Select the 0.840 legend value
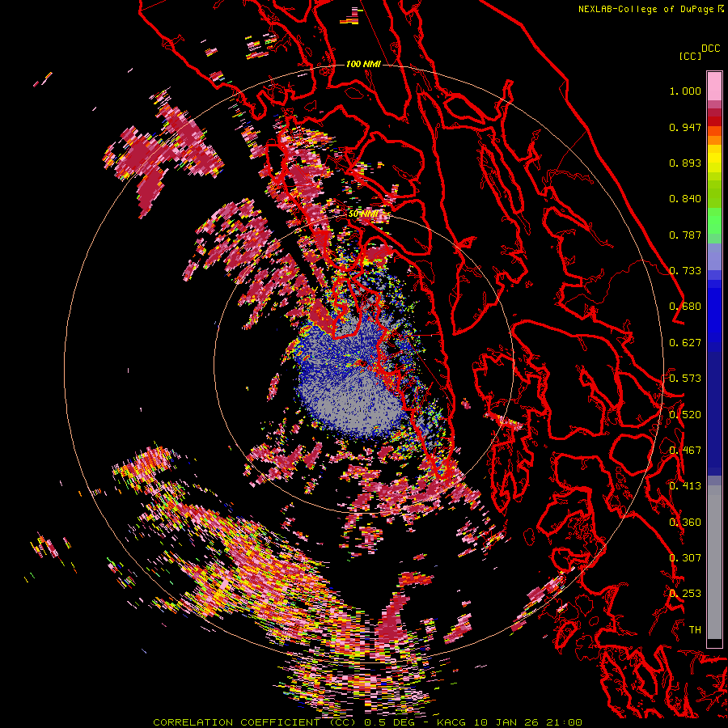Screen dimensions: 728x728 click(685, 199)
